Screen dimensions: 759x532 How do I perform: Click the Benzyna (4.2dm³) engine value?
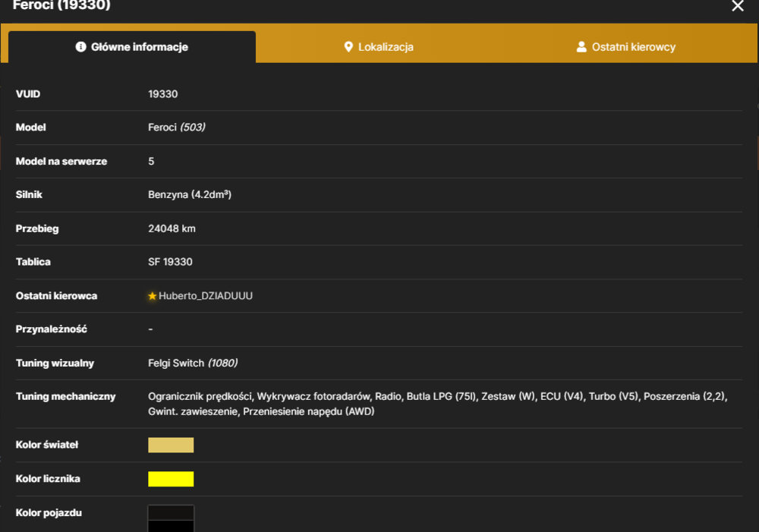pos(190,194)
